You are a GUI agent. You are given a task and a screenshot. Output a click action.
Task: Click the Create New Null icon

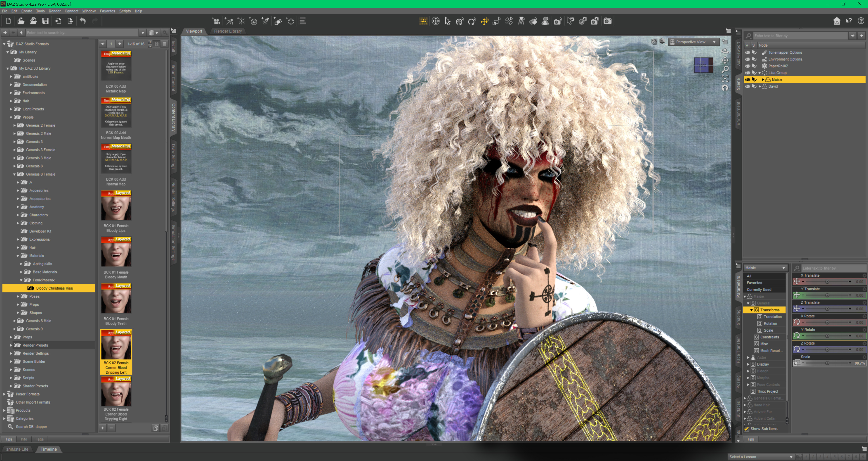(x=290, y=21)
